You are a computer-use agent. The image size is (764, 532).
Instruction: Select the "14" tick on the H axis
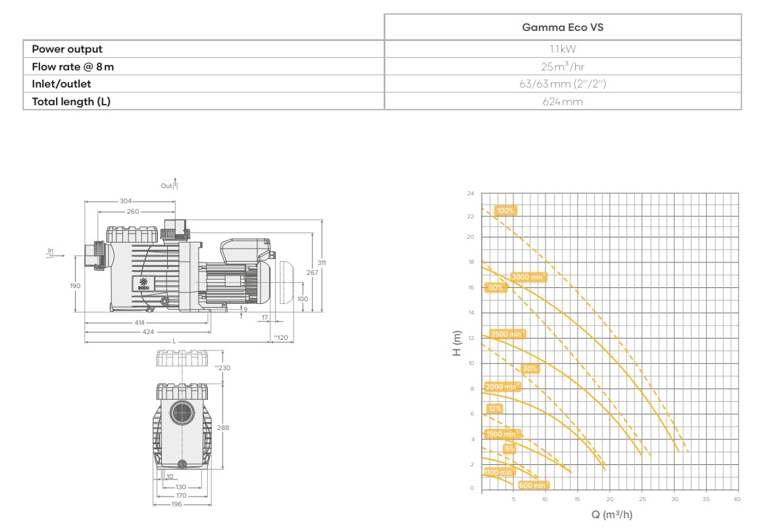[471, 312]
